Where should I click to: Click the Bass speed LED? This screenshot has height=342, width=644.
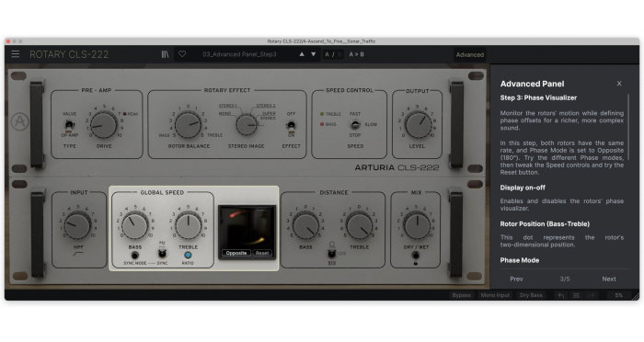point(322,124)
